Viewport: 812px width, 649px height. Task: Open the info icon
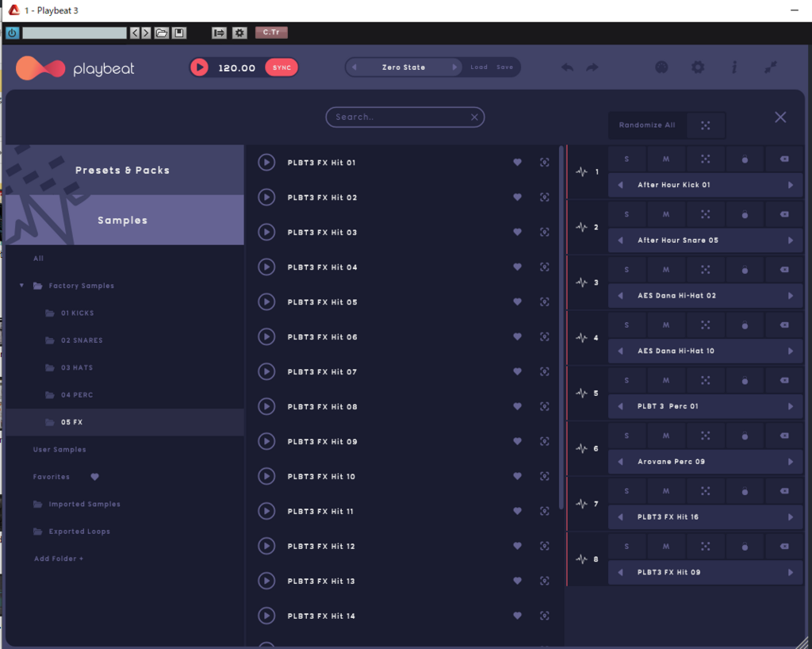point(734,67)
